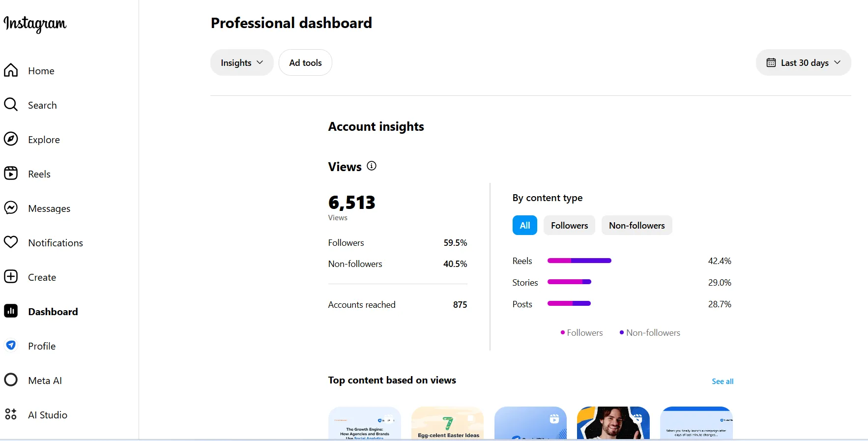Click the Create plus icon
868x441 pixels.
pos(11,277)
